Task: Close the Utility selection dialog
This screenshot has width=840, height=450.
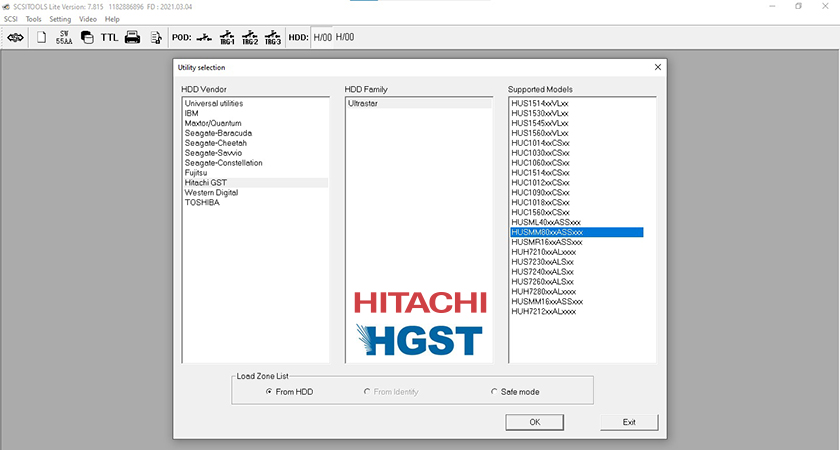Action: (658, 67)
